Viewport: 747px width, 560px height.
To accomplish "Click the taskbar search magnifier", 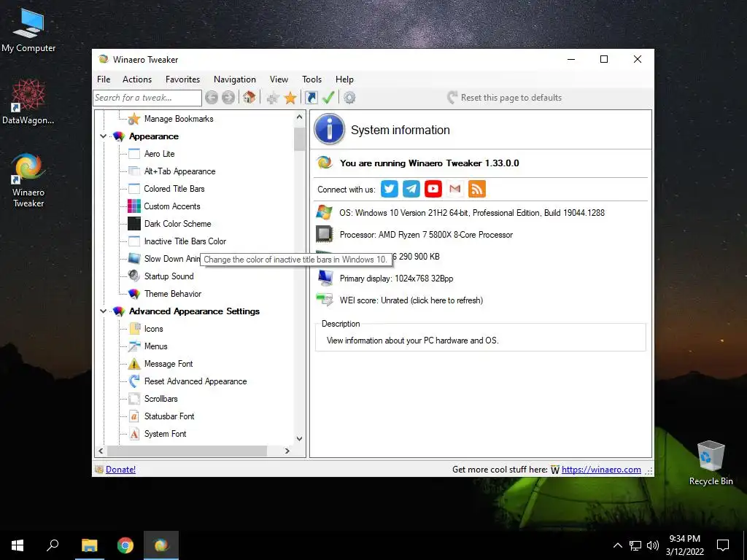I will click(x=53, y=545).
